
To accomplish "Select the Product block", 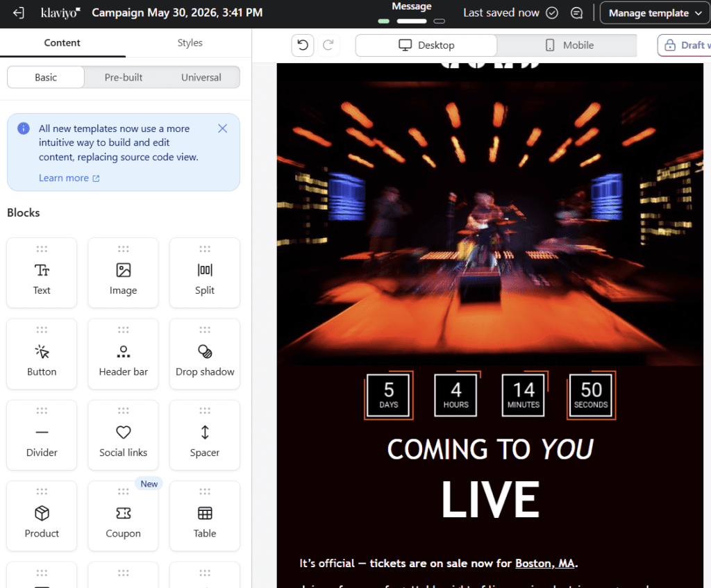I will tap(42, 516).
